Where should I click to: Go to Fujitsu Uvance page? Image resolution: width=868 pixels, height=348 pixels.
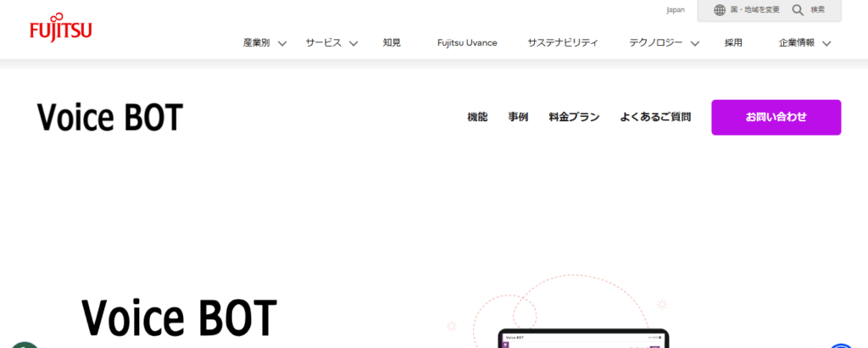point(467,43)
